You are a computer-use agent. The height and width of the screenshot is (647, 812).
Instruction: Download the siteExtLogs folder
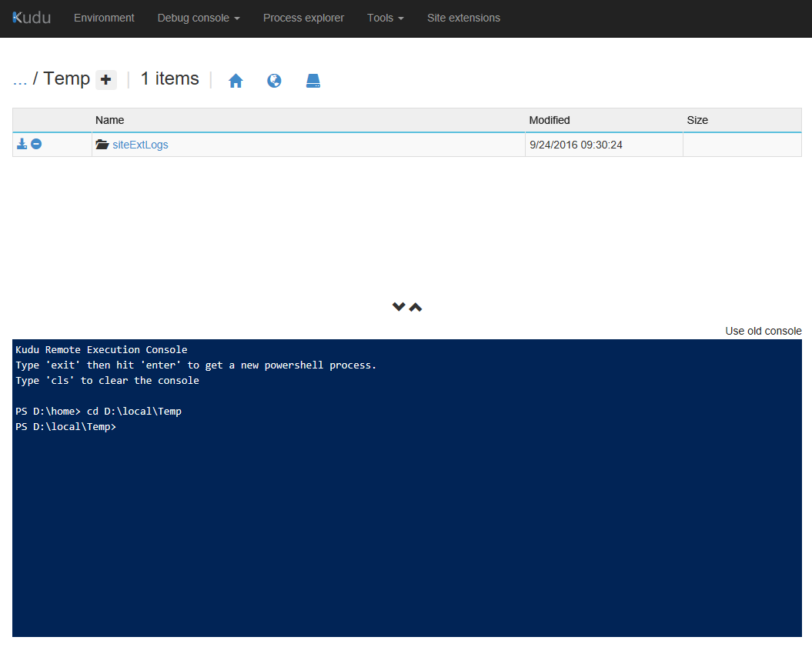(x=22, y=144)
